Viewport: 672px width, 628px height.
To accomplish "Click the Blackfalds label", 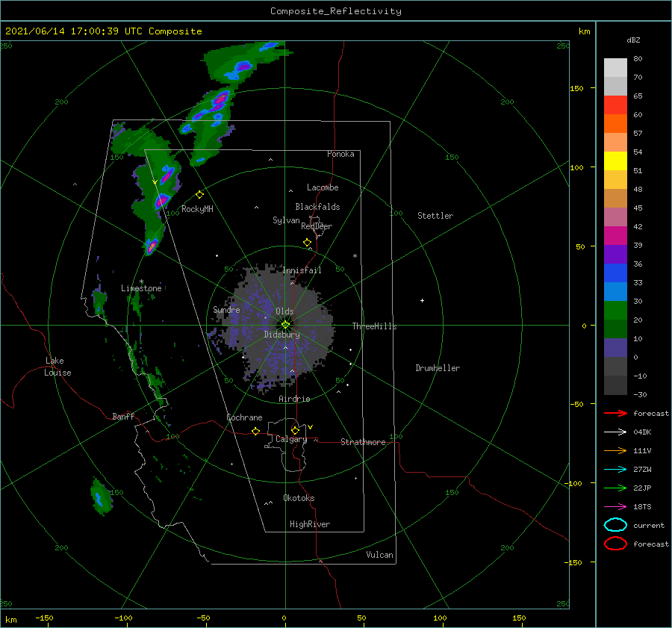I will pyautogui.click(x=317, y=207).
